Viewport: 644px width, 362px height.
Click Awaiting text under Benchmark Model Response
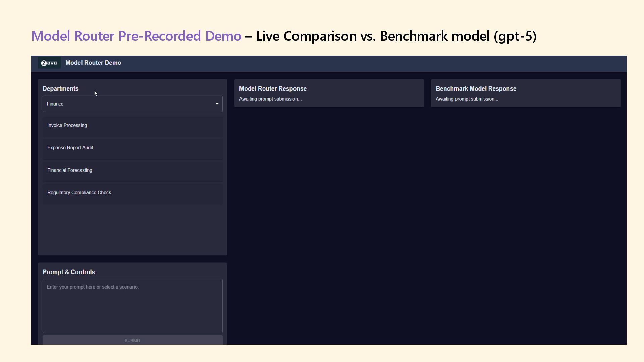pos(467,99)
